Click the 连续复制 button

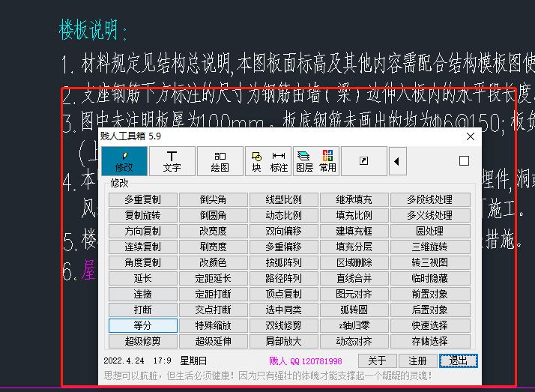[x=143, y=247]
